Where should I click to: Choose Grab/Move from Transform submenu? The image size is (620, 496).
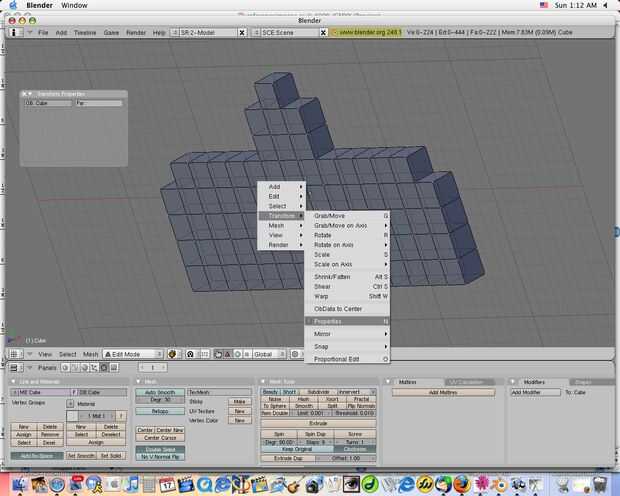(x=347, y=216)
